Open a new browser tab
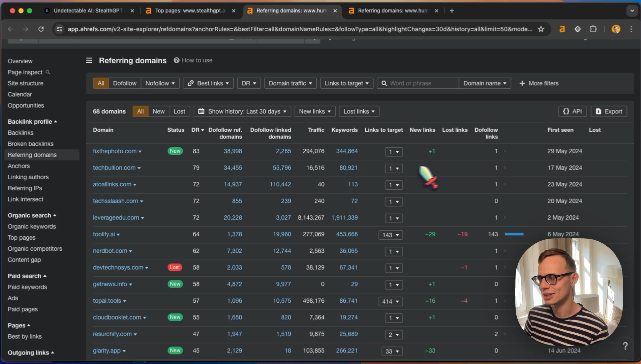 point(452,11)
